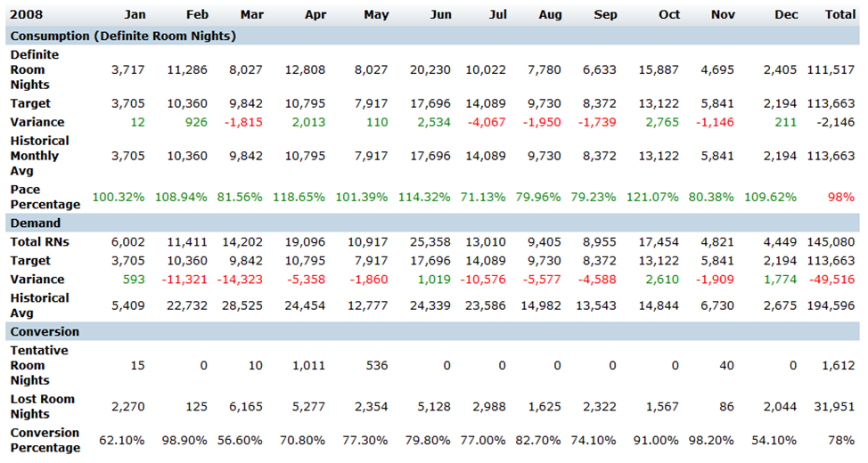This screenshot has height=463, width=868.
Task: Select the Tentative Room Nights row label
Action: coord(39,365)
